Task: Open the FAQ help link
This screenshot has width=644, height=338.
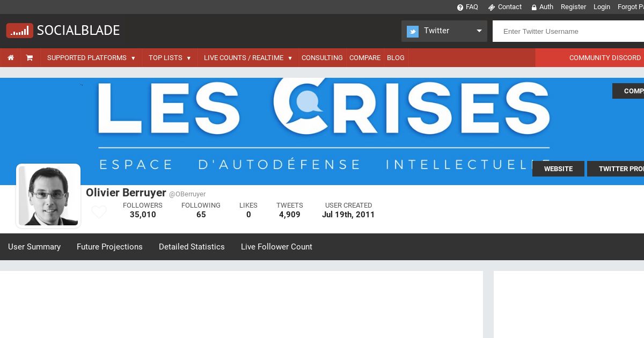Action: [x=467, y=7]
